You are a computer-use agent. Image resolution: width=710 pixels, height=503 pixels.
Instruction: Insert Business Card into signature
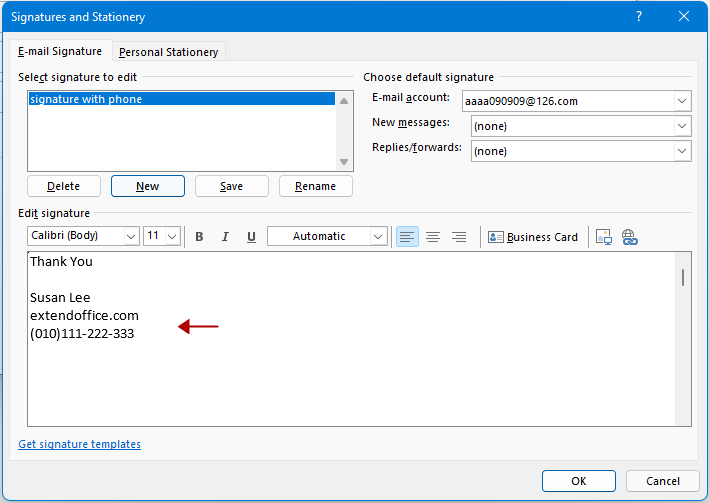[x=533, y=237]
